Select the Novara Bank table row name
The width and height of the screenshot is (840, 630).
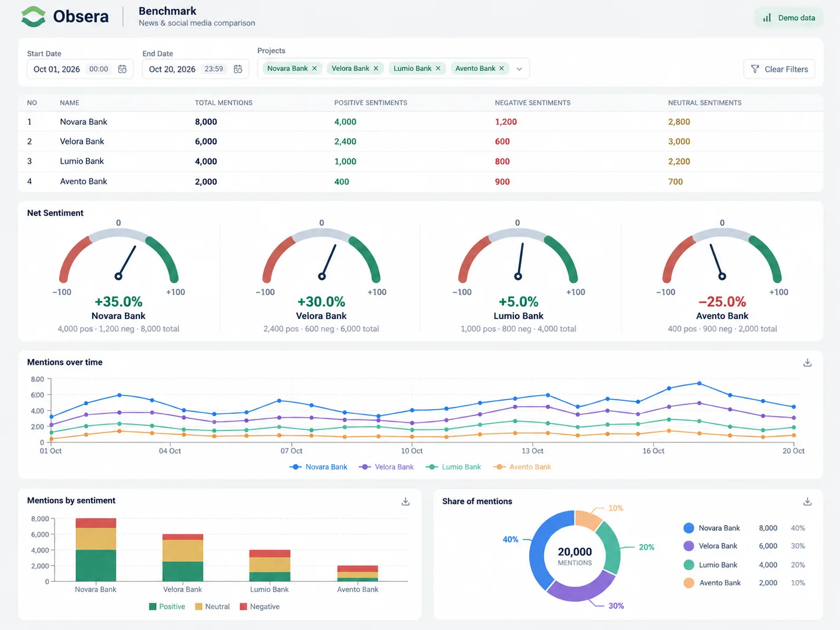(x=84, y=122)
